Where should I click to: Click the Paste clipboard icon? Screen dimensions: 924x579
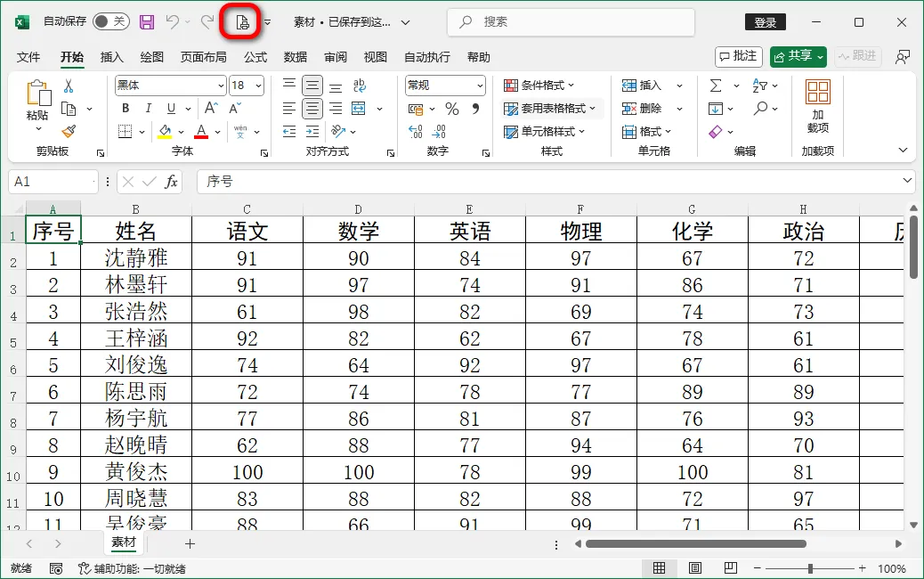[37, 94]
